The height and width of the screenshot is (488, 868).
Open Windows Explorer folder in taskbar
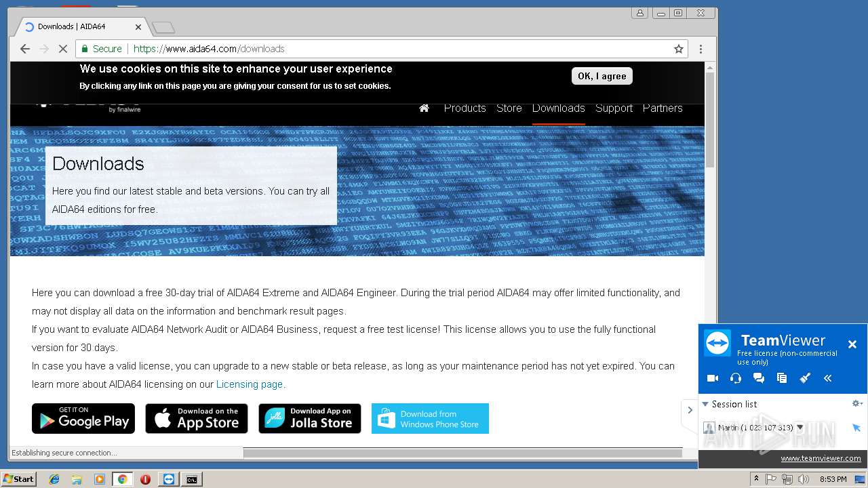[x=77, y=479]
